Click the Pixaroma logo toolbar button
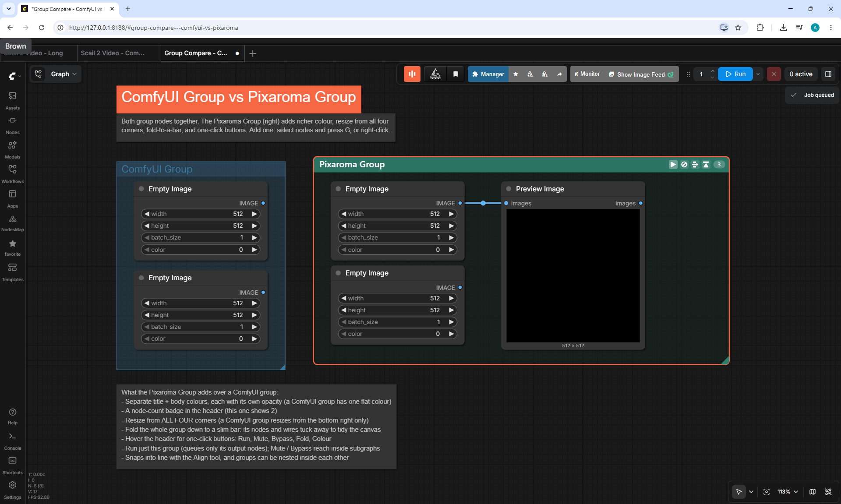Screen dimensions: 841x504 435,74
